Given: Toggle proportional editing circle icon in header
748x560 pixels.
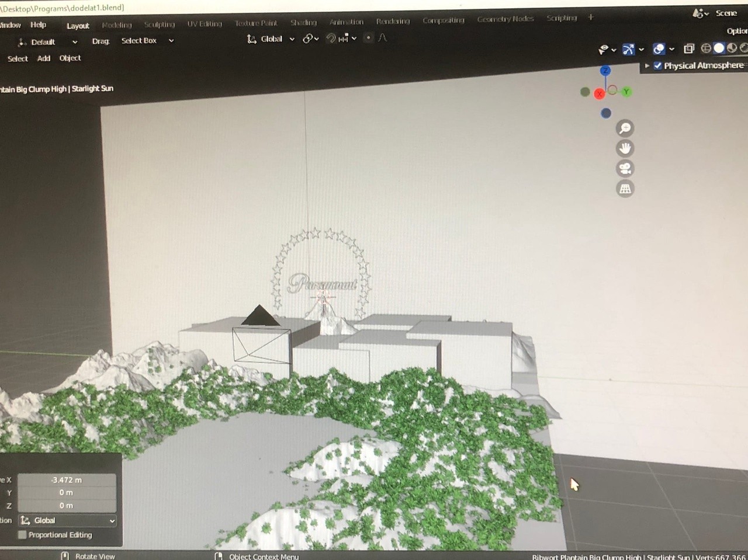Looking at the screenshot, I should pos(368,38).
